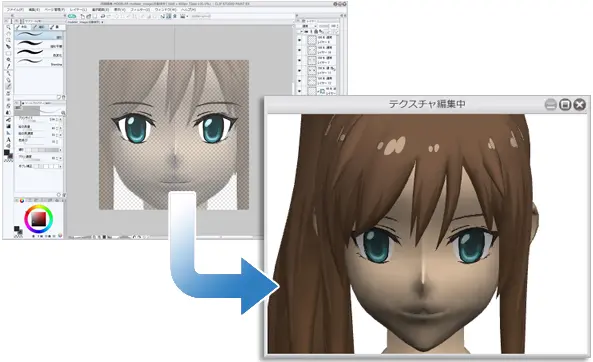Select the highlighted brush tool in toolbox
Viewport: 593px width, 362px height.
[x=8, y=87]
